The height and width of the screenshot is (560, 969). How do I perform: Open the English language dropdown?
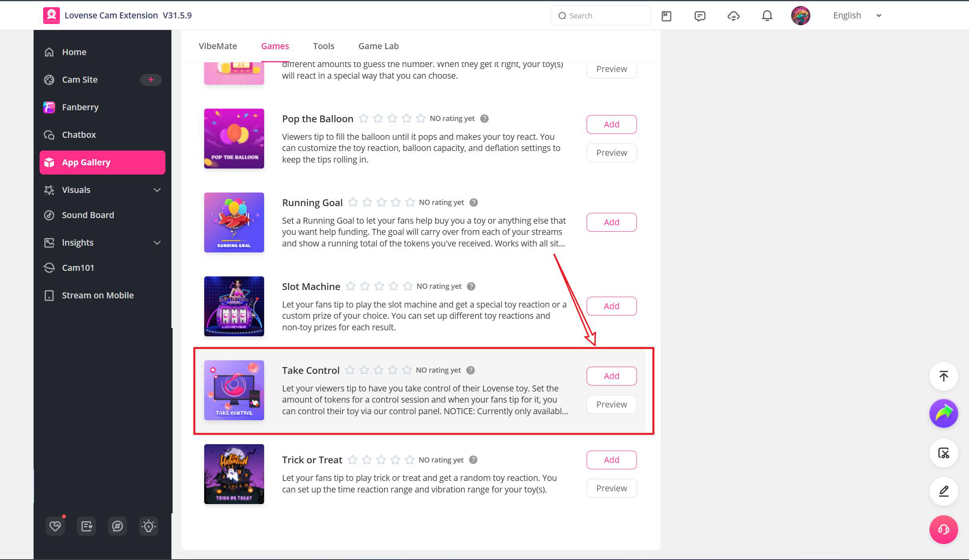click(857, 16)
